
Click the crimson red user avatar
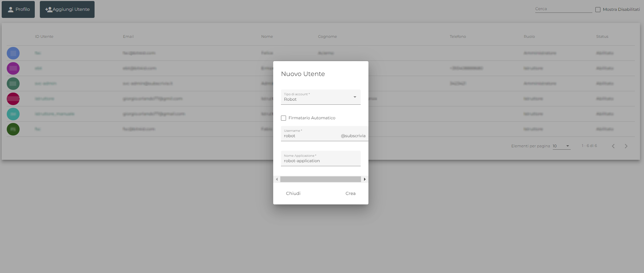coord(13,99)
